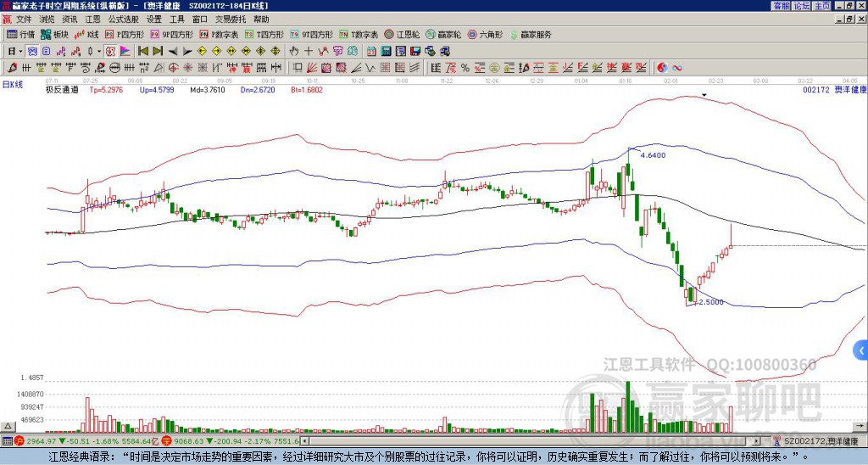This screenshot has height=465, width=868.
Task: Click the circled crosshair target tool
Action: click(x=173, y=68)
